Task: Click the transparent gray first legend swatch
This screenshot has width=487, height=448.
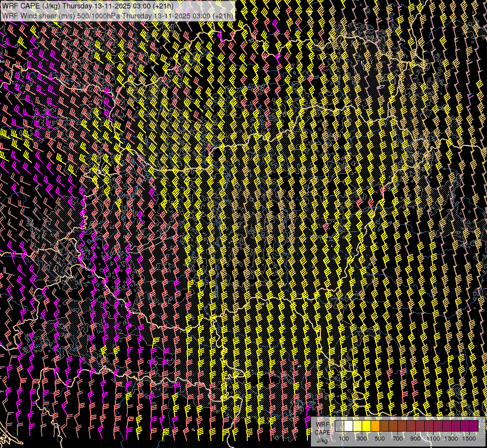Action: [x=339, y=426]
